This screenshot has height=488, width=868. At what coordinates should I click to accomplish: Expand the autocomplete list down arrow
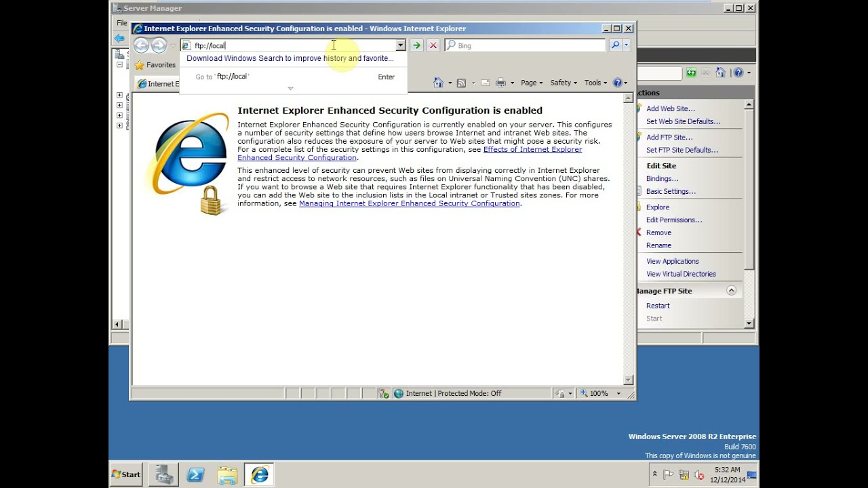click(x=290, y=88)
